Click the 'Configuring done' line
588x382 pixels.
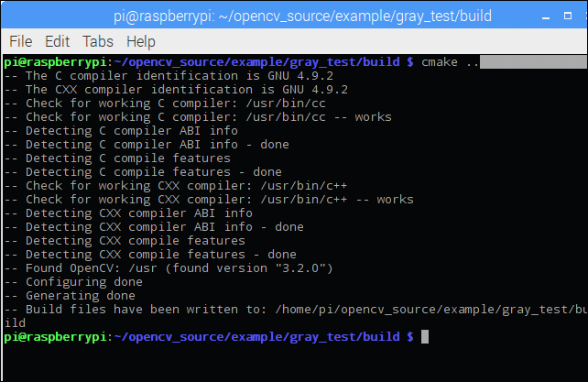pos(73,282)
